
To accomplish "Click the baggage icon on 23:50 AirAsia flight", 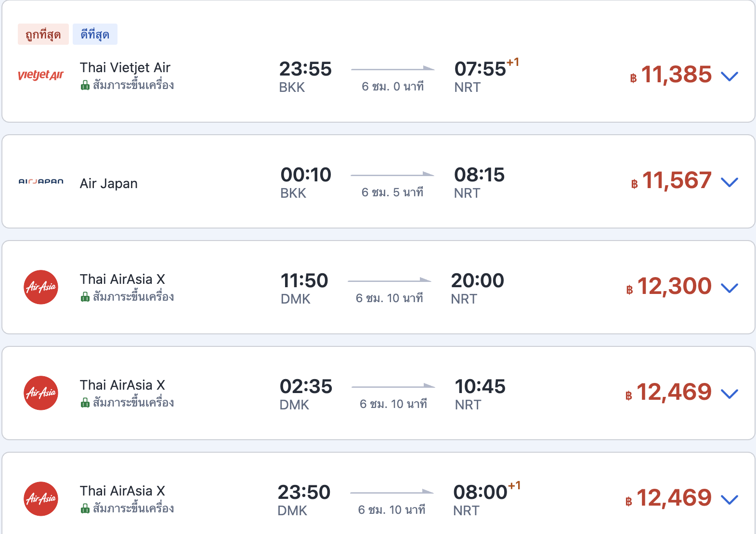I will (85, 509).
